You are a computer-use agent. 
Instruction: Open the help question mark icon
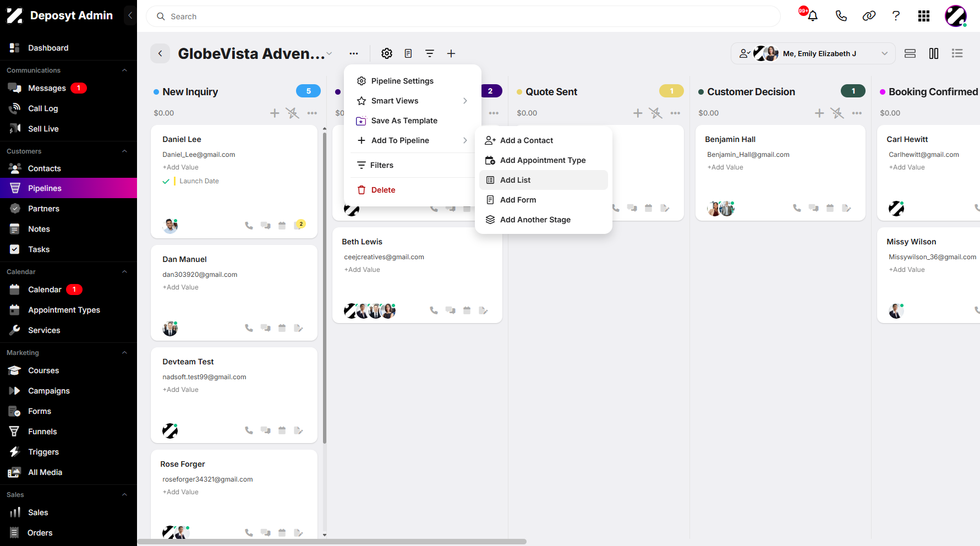coord(896,16)
